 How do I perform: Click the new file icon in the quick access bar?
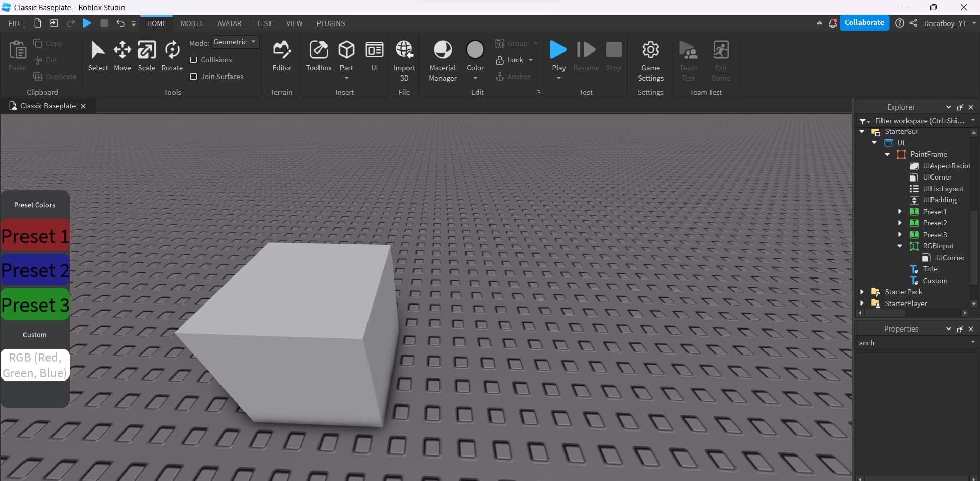[x=37, y=23]
